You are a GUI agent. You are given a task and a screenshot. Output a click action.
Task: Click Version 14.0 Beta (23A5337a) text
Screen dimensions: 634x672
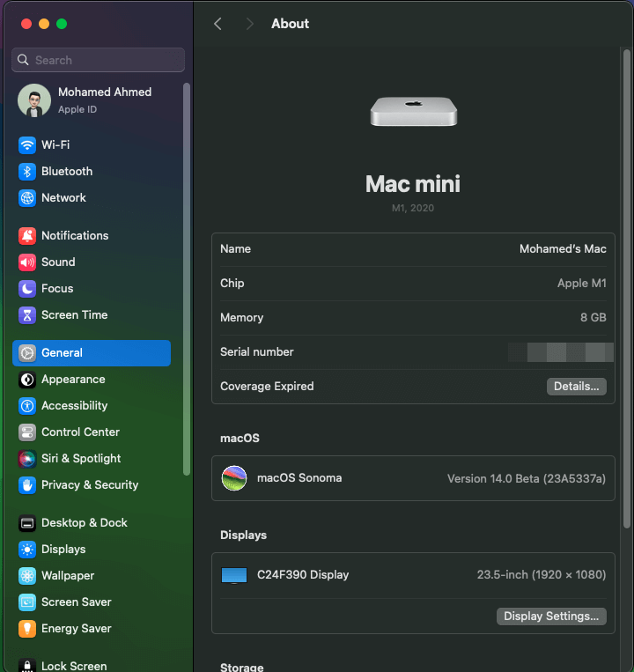point(527,479)
